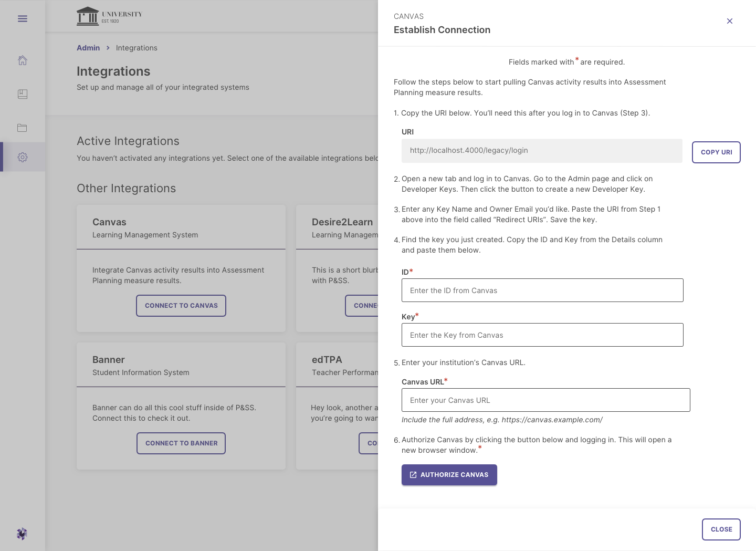Click the Key from Canvas input field

click(x=542, y=335)
